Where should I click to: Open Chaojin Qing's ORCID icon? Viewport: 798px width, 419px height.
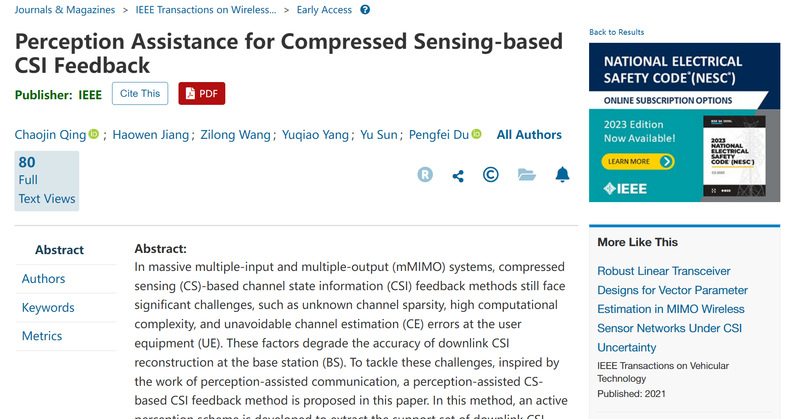[95, 135]
